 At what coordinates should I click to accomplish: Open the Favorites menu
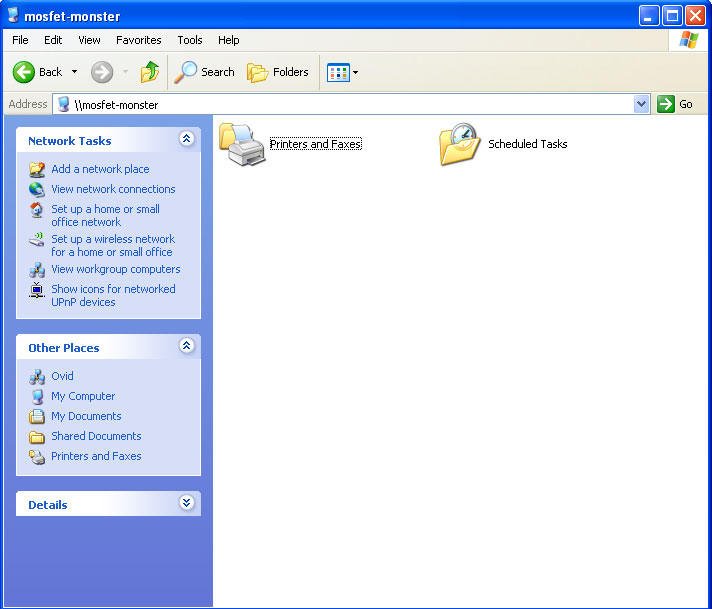[138, 40]
